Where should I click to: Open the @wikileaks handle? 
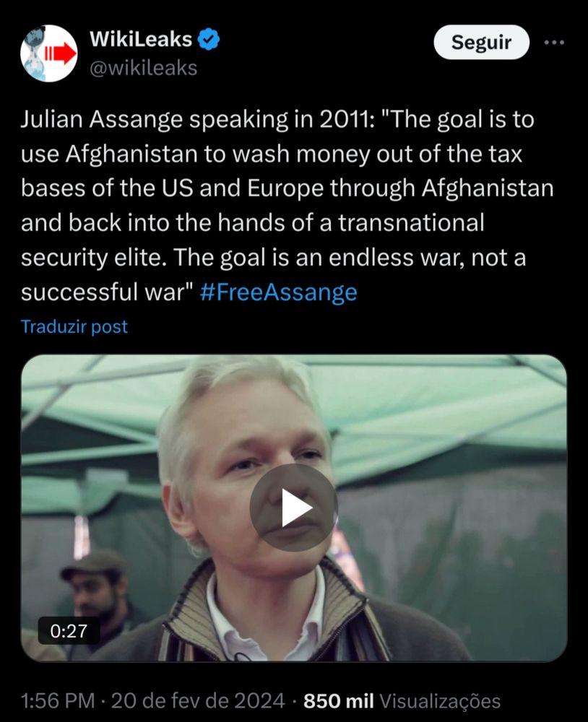click(x=143, y=68)
